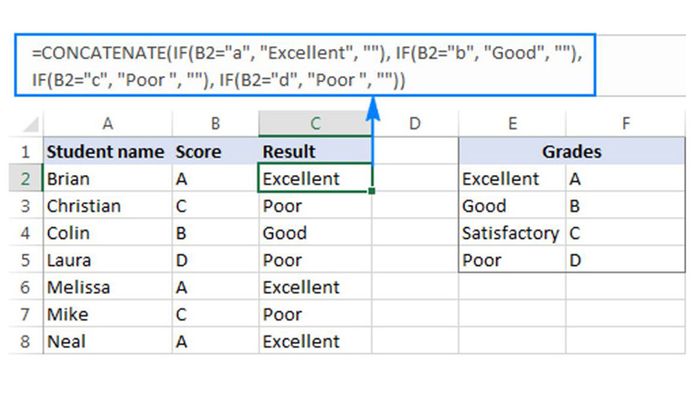Select row 2 header
Viewport: 700px width, 394px height.
25,178
